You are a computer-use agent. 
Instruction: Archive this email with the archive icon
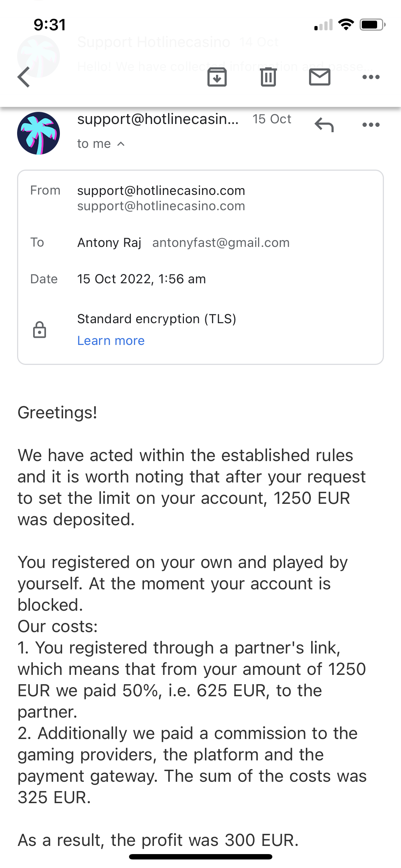coord(217,77)
